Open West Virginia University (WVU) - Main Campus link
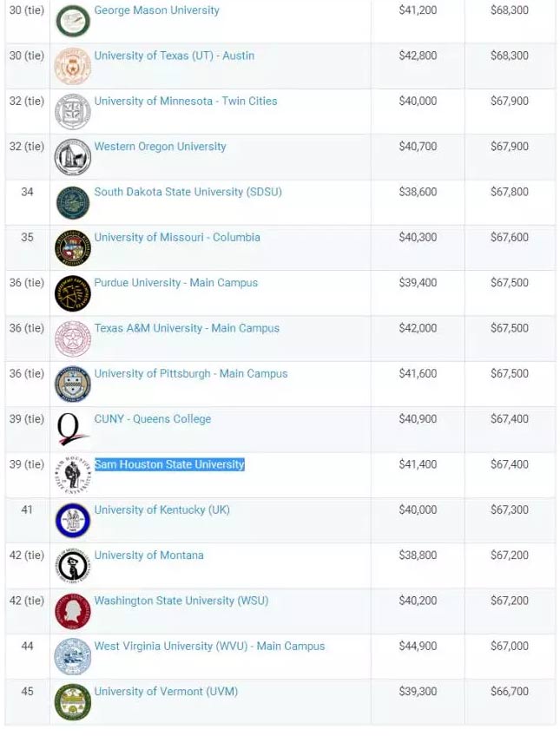560x736 pixels. [x=209, y=646]
